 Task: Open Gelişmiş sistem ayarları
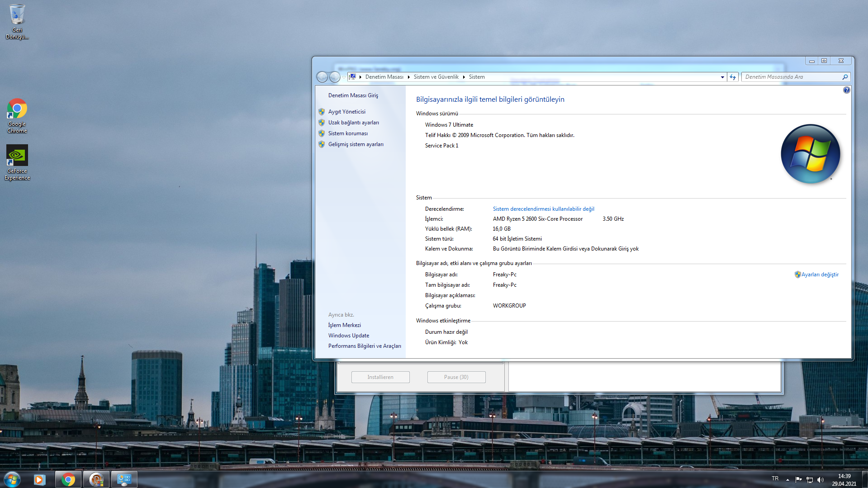(x=356, y=144)
